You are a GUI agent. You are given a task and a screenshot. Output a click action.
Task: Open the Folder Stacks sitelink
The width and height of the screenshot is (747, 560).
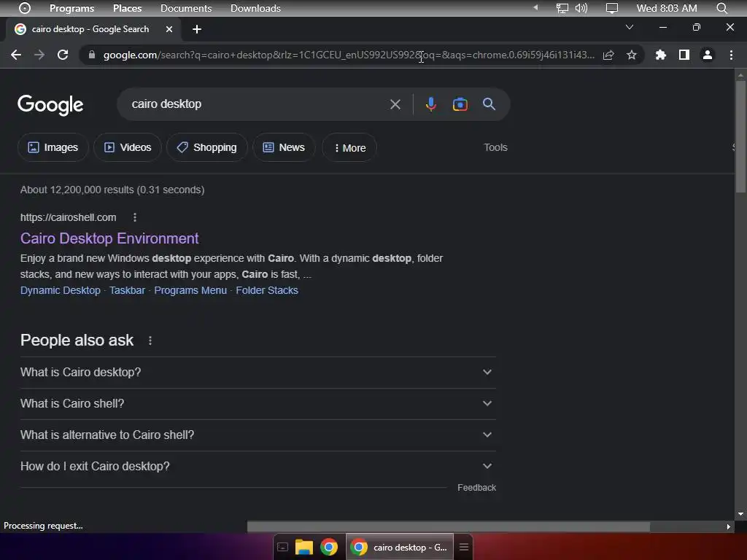pyautogui.click(x=267, y=290)
